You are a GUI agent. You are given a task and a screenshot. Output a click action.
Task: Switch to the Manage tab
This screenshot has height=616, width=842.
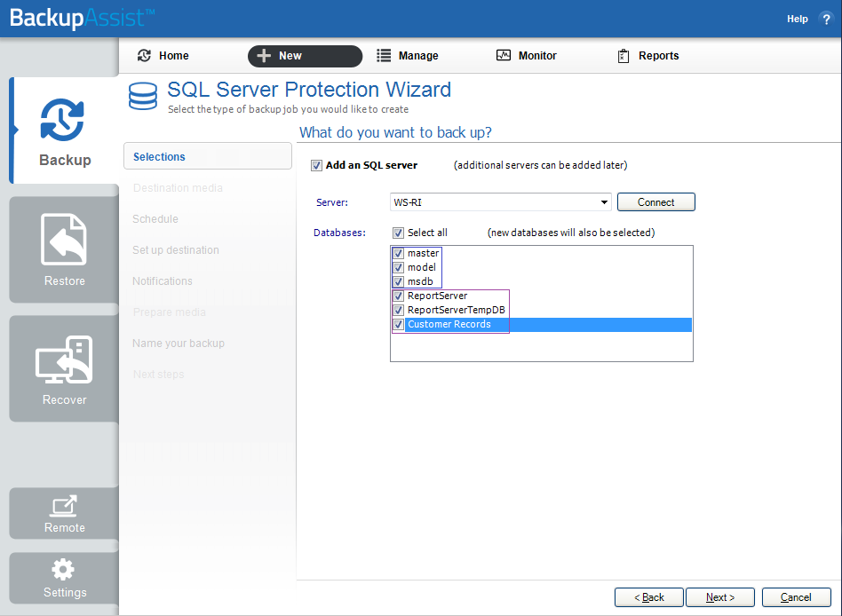408,56
